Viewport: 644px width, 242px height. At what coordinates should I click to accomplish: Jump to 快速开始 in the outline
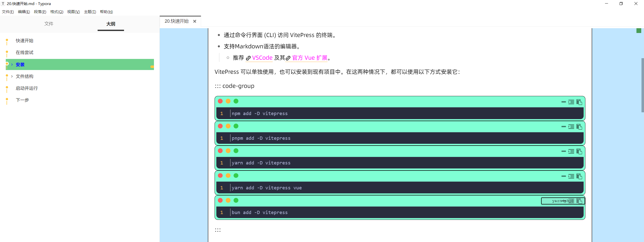coord(24,41)
